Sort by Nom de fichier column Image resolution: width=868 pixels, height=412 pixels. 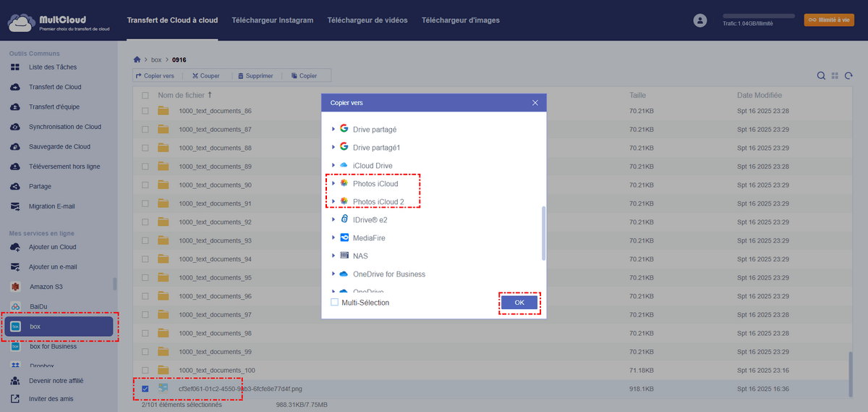[x=185, y=96]
